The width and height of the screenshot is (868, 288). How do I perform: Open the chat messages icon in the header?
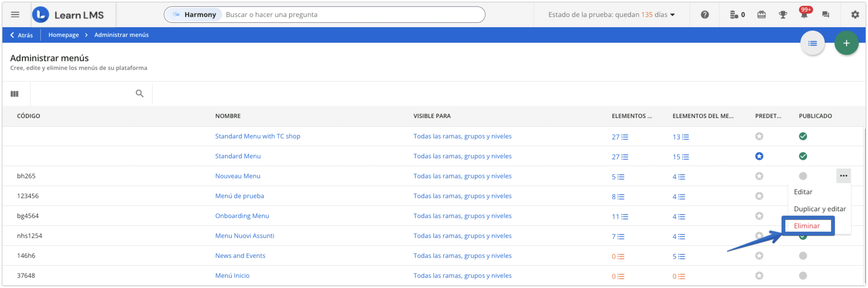pos(825,15)
